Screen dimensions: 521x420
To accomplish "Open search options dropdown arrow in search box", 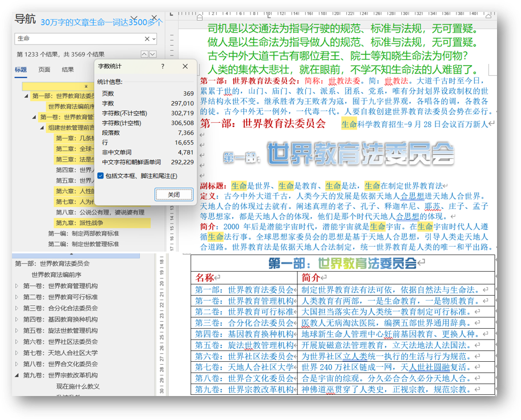I will (154, 39).
